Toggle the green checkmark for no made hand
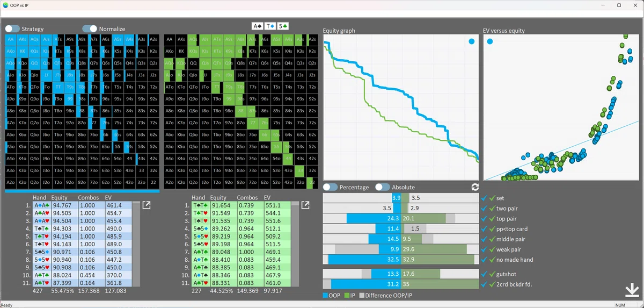The height and width of the screenshot is (308, 644). tap(492, 260)
